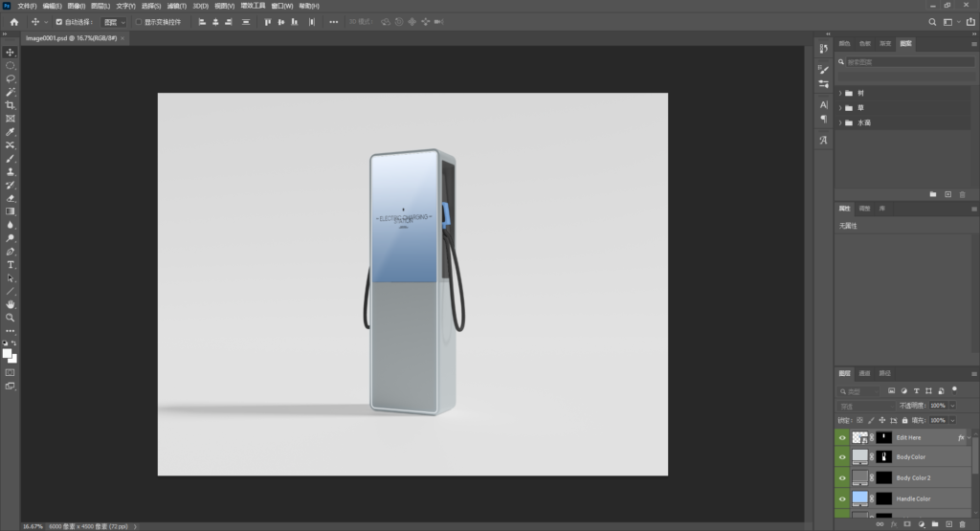Select the Eyedropper tool
Screen dimensions: 980x531
(10, 132)
